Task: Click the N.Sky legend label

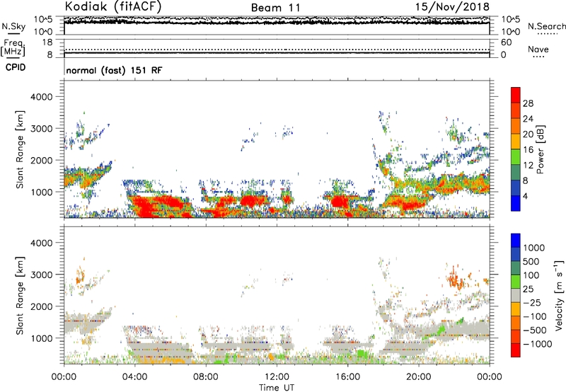Action: 13,26
